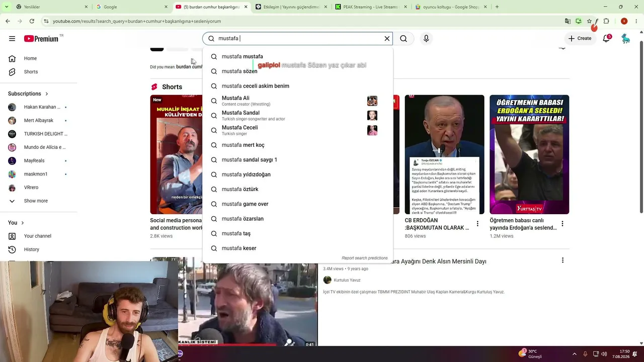Screen dimensions: 644x362
Task: Expand the You section
Action: [x=16, y=223]
